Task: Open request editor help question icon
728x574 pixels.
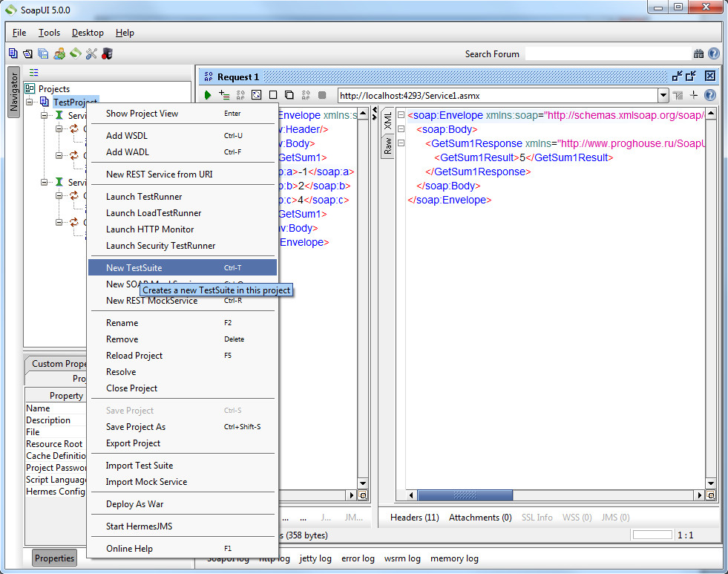Action: coord(710,95)
